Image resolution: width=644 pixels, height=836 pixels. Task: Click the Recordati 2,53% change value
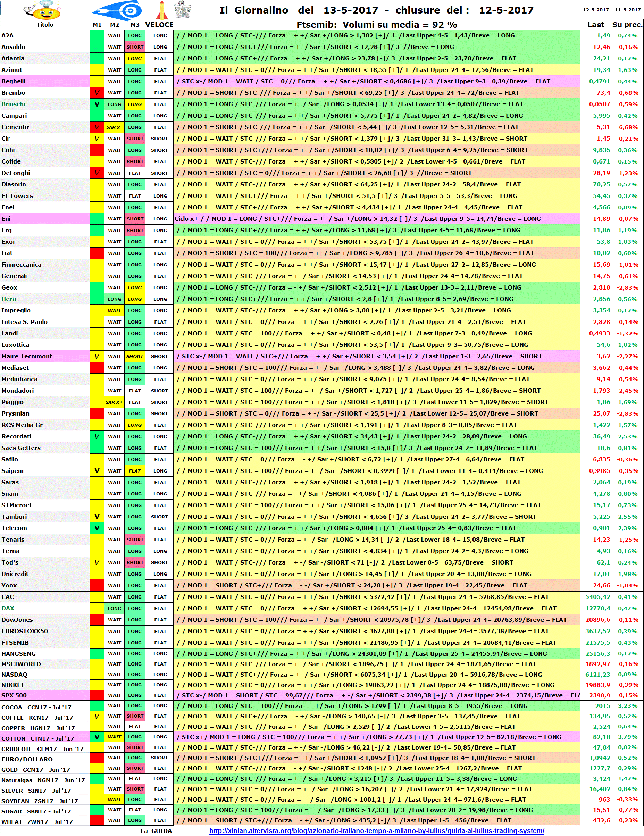(628, 436)
